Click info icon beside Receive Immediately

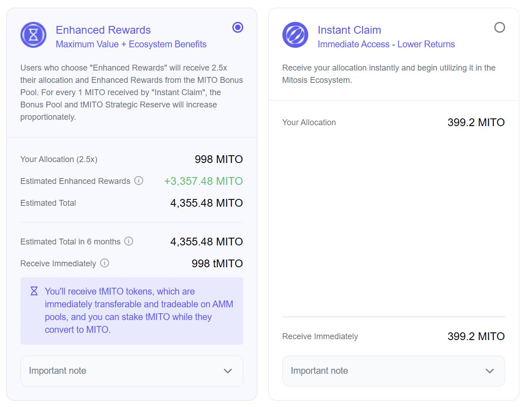click(x=105, y=263)
